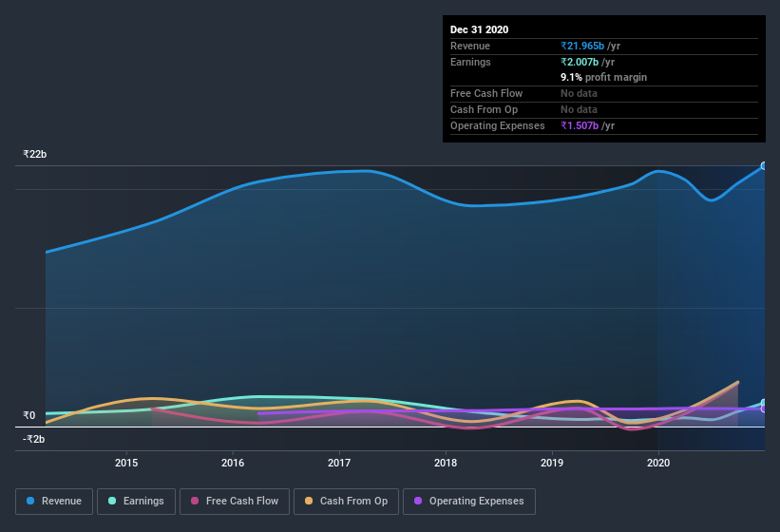The image size is (780, 532).
Task: Click the Earnings row label in tooltip
Action: (470, 62)
